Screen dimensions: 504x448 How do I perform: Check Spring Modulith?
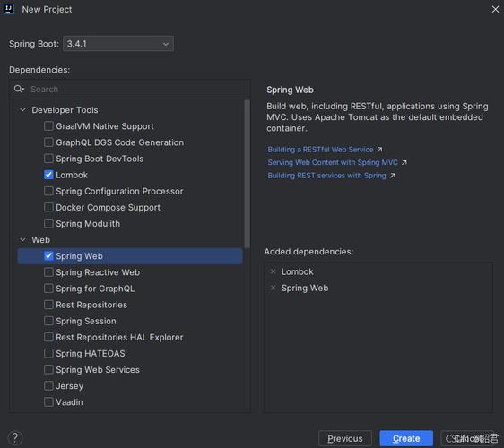pos(48,223)
